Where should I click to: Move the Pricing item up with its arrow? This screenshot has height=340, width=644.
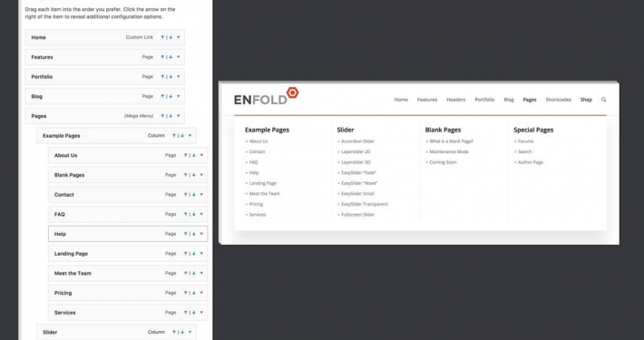click(186, 293)
